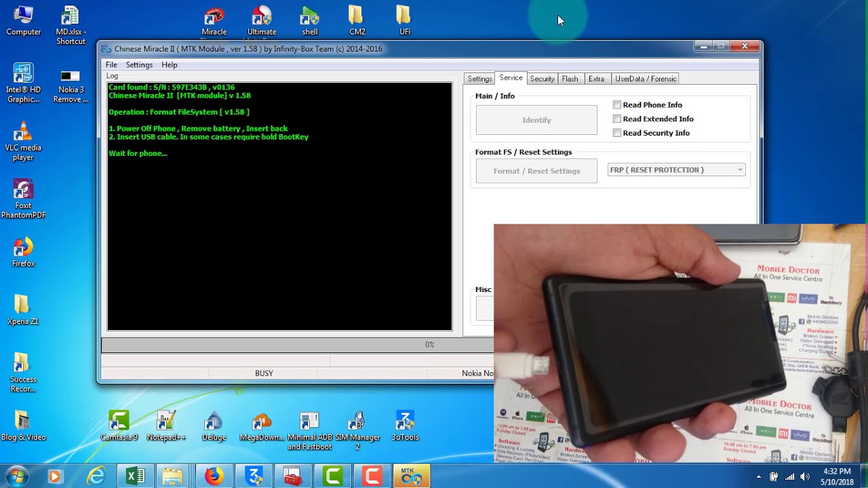Open the Help menu

[x=170, y=65]
